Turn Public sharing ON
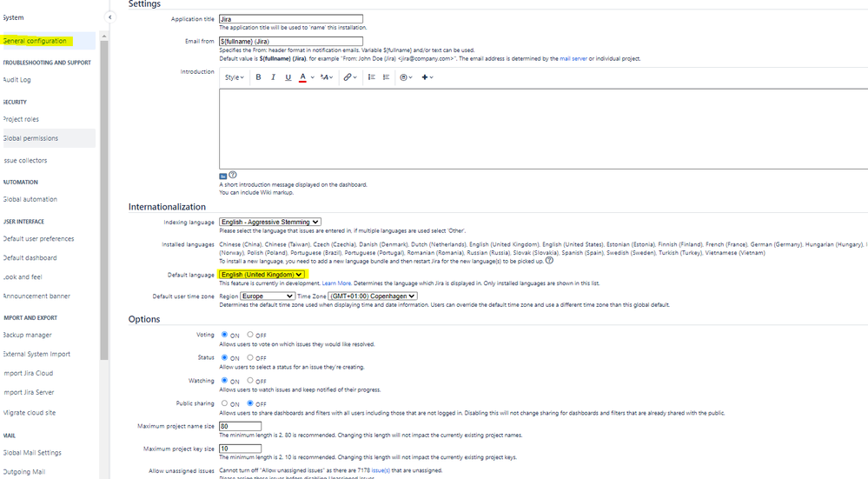The image size is (868, 479). point(224,403)
